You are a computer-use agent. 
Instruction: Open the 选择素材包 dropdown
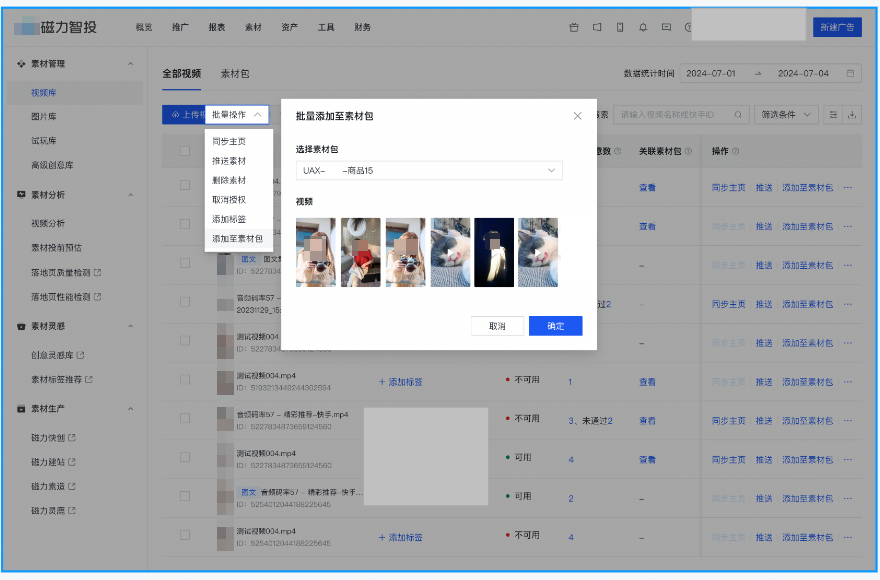tap(429, 171)
